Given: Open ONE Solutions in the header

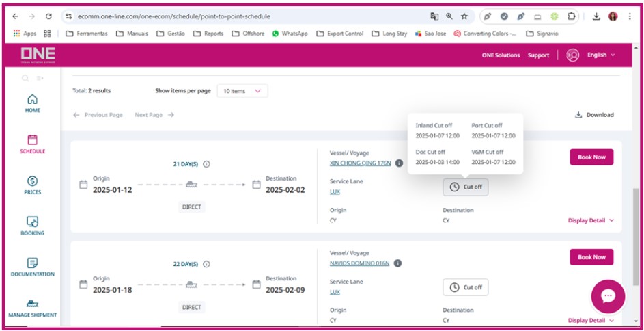Looking at the screenshot, I should point(501,55).
